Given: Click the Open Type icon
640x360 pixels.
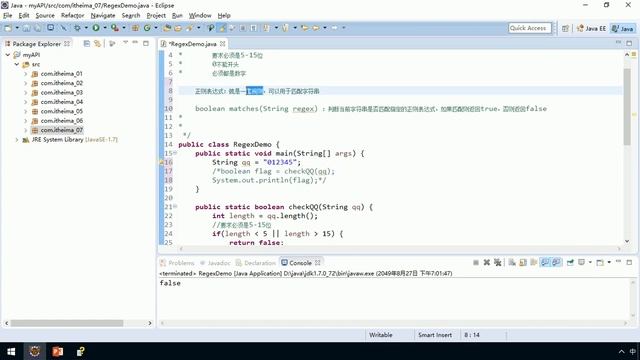Looking at the screenshot, I should 167,28.
